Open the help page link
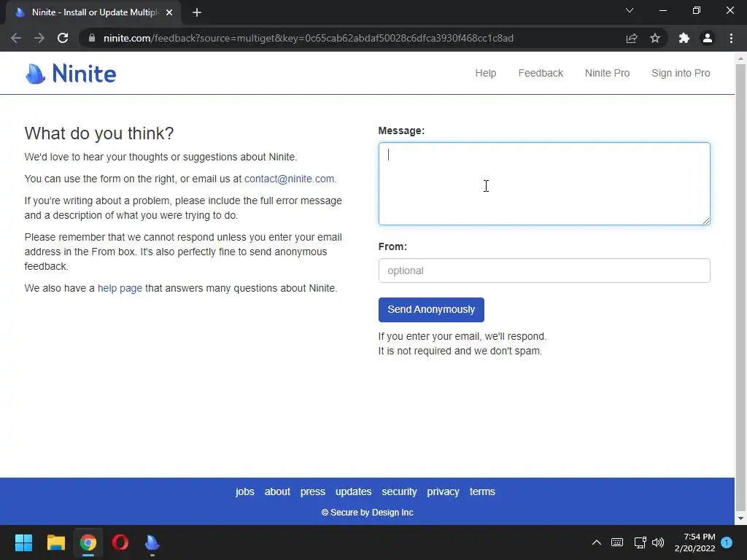The height and width of the screenshot is (560, 747). pyautogui.click(x=120, y=289)
